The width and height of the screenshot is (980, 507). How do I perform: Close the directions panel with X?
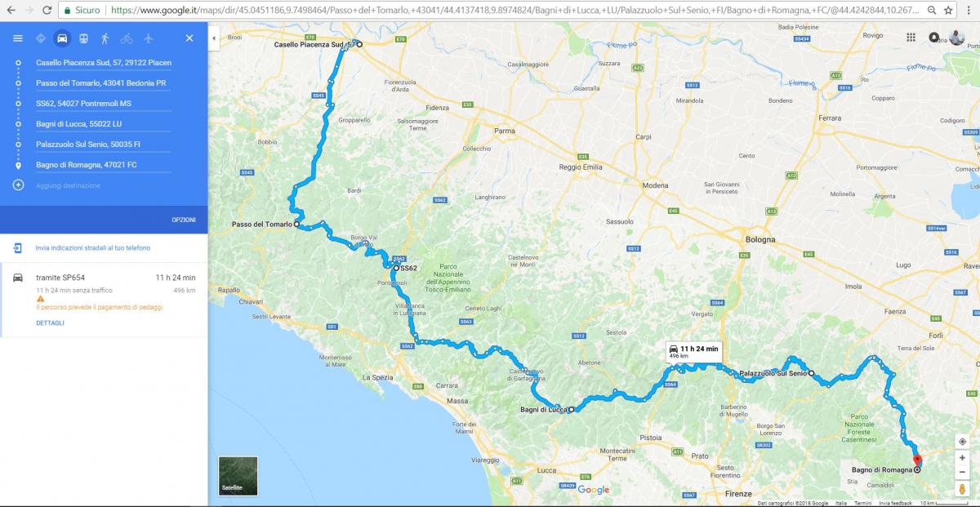(x=189, y=38)
